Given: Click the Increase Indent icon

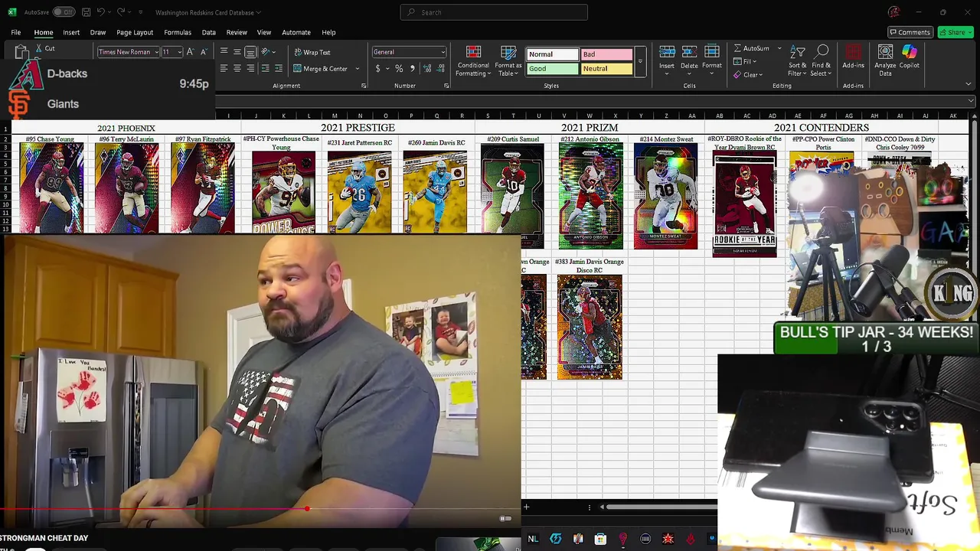Looking at the screenshot, I should point(277,68).
